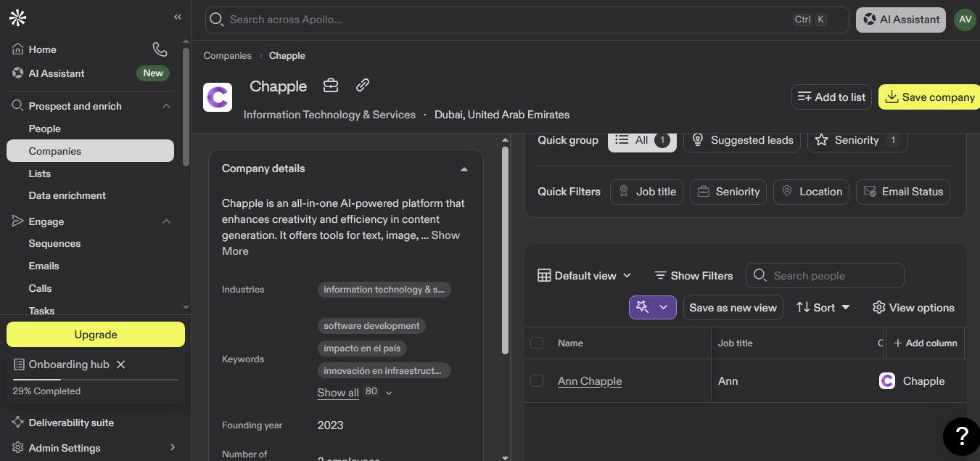Image resolution: width=980 pixels, height=461 pixels.
Task: Open Data enrichment
Action: [67, 195]
